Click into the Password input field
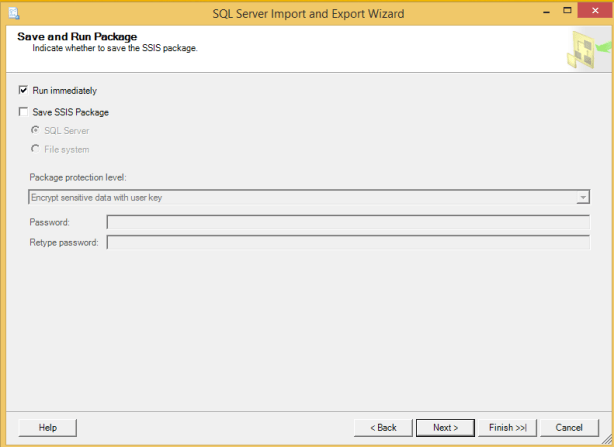Viewport: 614px width, 447px height. (x=348, y=222)
